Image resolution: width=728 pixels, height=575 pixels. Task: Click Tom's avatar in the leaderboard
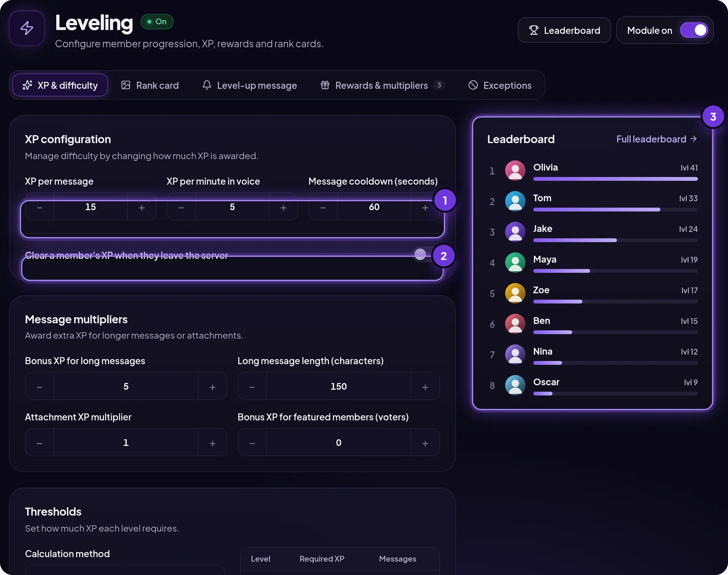point(515,201)
